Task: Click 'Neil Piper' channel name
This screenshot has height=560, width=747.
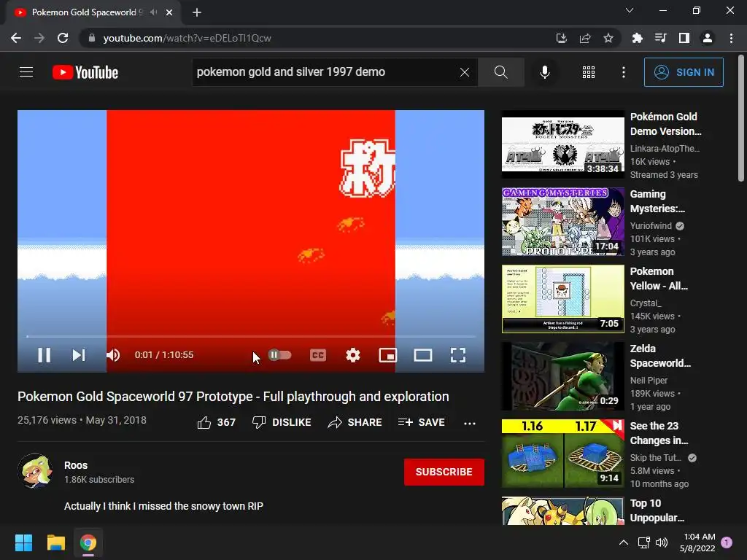Action: click(649, 381)
